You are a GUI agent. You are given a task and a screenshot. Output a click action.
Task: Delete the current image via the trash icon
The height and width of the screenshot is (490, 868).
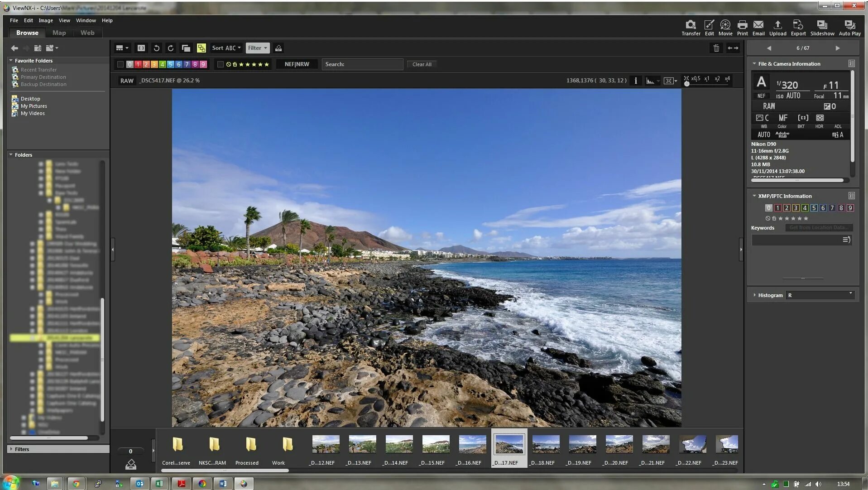tap(715, 48)
